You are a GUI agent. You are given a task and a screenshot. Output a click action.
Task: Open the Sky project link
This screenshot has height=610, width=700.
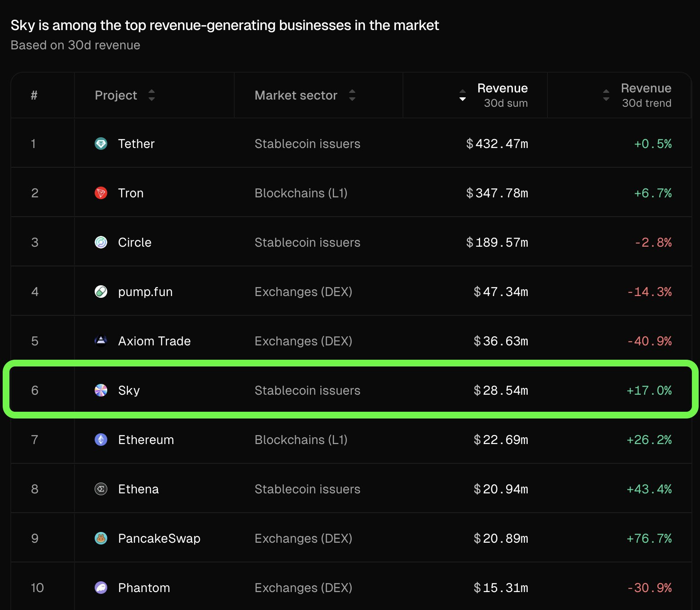[129, 391]
